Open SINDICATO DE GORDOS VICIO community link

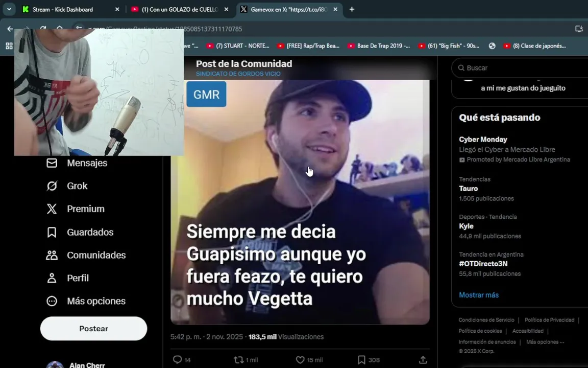point(238,74)
